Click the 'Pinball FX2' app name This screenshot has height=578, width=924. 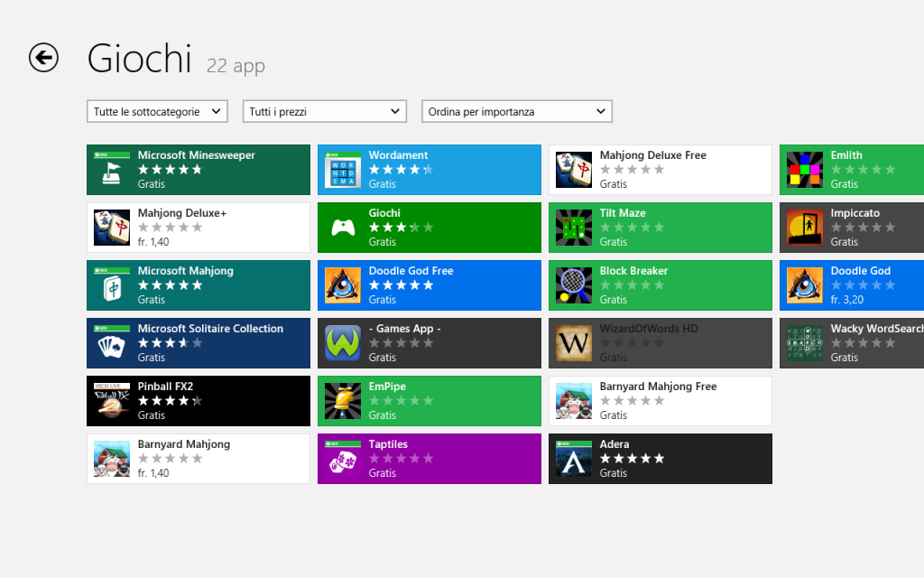166,387
